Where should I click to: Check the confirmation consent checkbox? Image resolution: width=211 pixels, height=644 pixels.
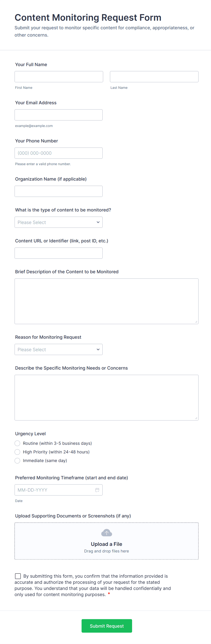(x=18, y=576)
